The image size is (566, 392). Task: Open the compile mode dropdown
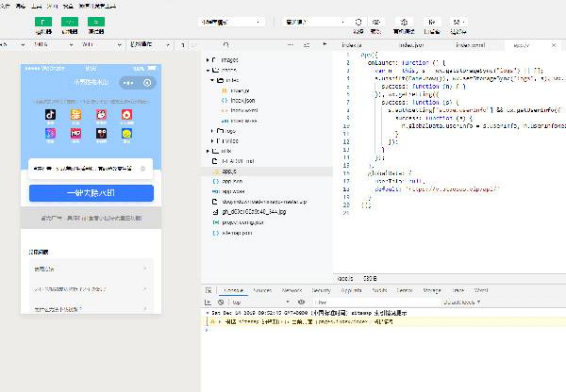[314, 21]
